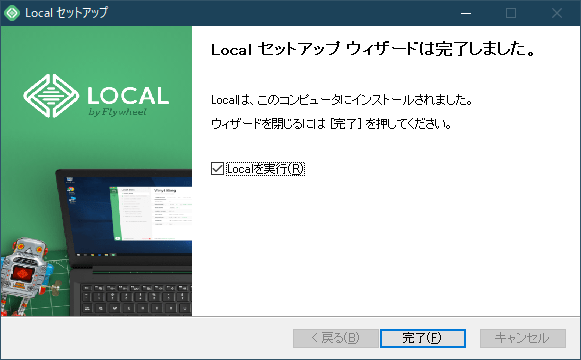Click the 'Localを実行(R)' checkbox label text
This screenshot has width=581, height=360.
pos(265,169)
